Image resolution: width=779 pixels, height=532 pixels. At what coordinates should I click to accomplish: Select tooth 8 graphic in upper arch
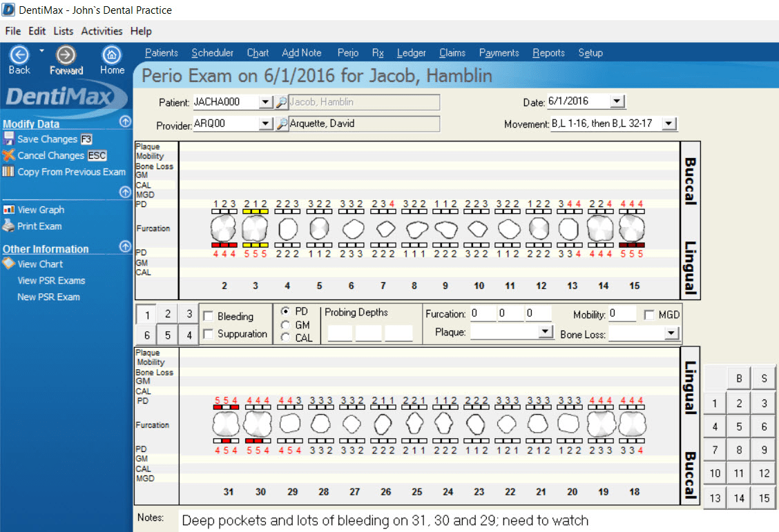click(416, 229)
